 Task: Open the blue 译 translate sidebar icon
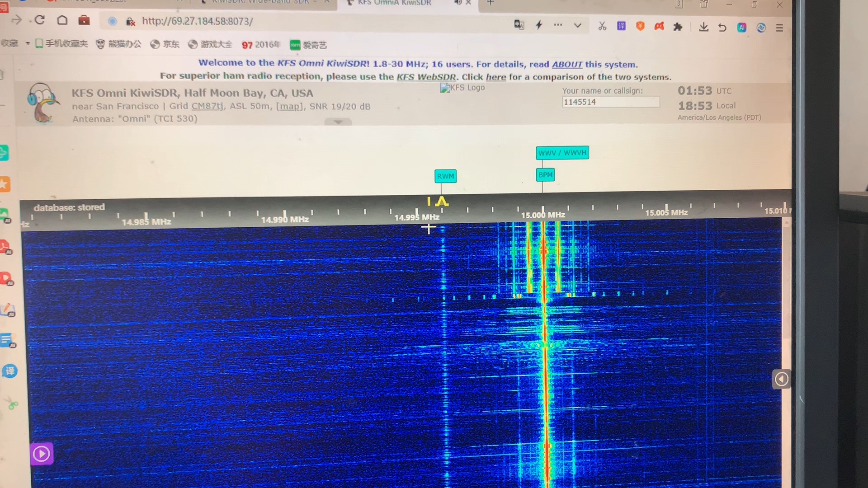pyautogui.click(x=9, y=371)
